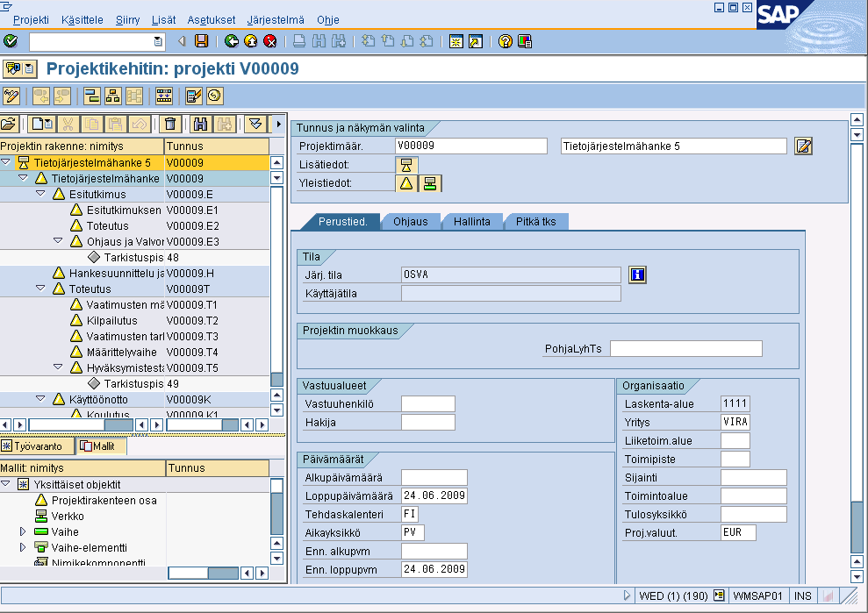Image resolution: width=868 pixels, height=613 pixels.
Task: Open the Käsittele menu
Action: pos(82,20)
